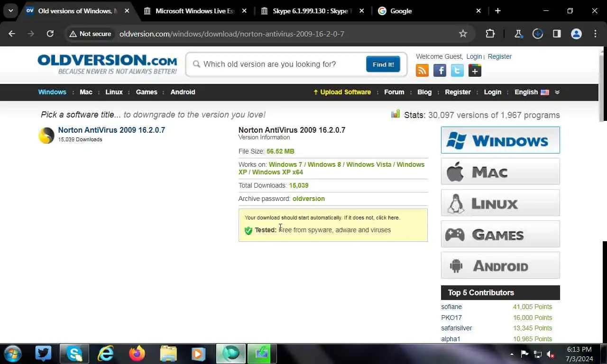Viewport: 607px width, 364px height.
Task: Click the 'click here' download link
Action: (387, 218)
